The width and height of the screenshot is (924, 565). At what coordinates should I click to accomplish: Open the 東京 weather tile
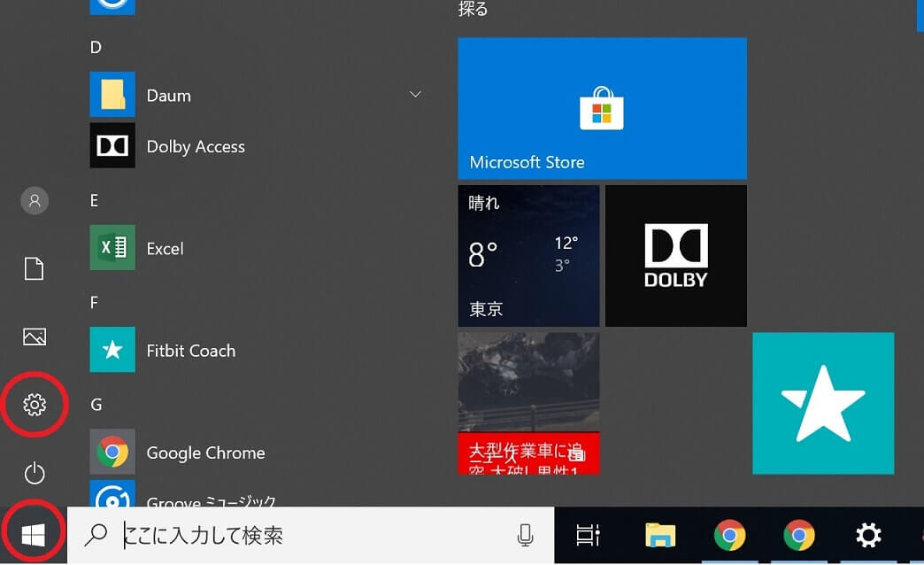click(x=528, y=255)
